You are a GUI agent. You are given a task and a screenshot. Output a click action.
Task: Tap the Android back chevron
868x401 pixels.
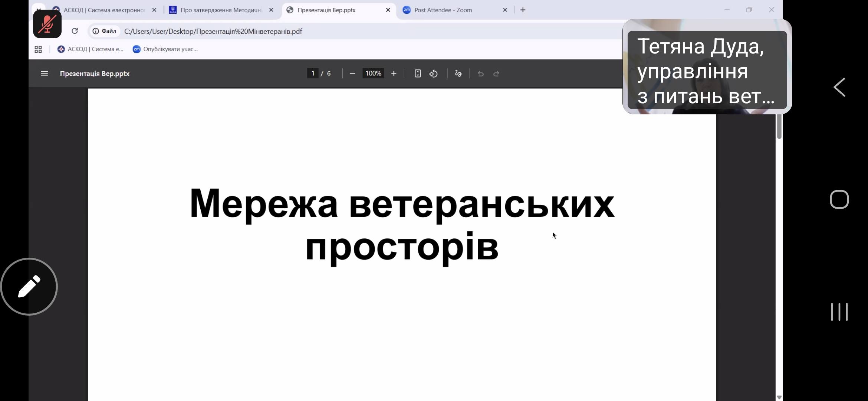(x=839, y=88)
